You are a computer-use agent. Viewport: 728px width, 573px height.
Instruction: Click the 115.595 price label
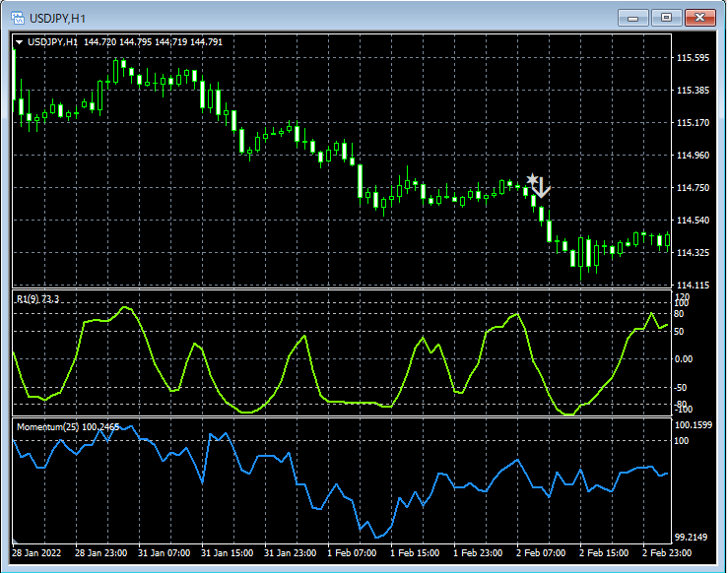(694, 58)
